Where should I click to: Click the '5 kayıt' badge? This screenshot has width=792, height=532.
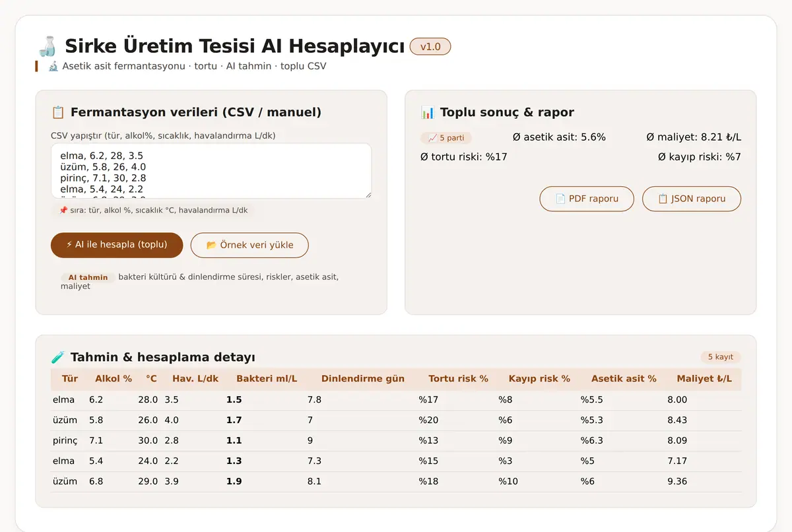(721, 357)
